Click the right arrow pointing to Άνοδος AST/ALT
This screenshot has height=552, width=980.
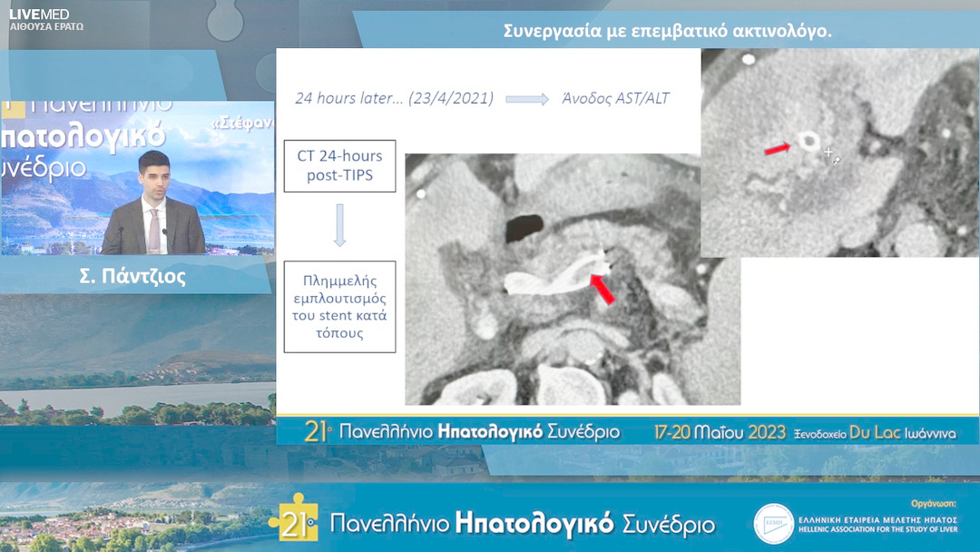pos(526,99)
